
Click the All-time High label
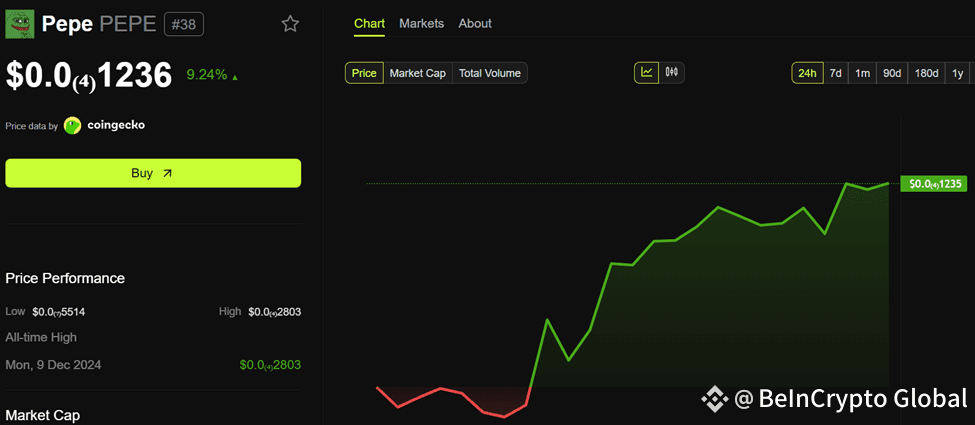[x=41, y=337]
